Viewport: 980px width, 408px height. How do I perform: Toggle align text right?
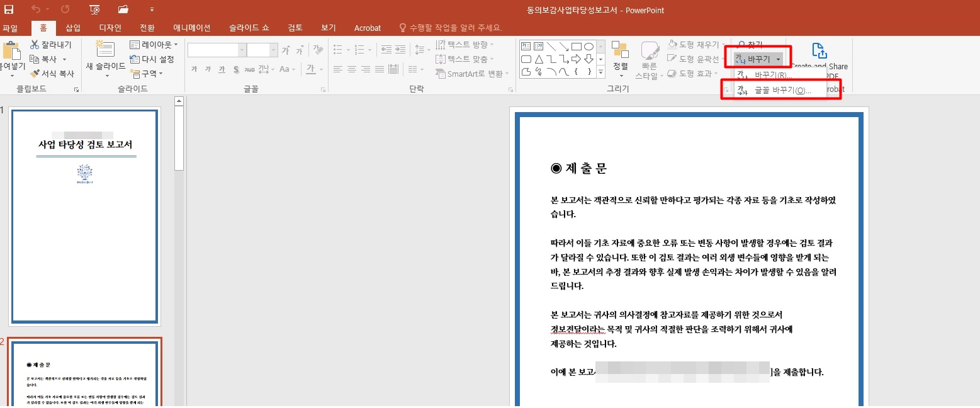click(x=364, y=69)
